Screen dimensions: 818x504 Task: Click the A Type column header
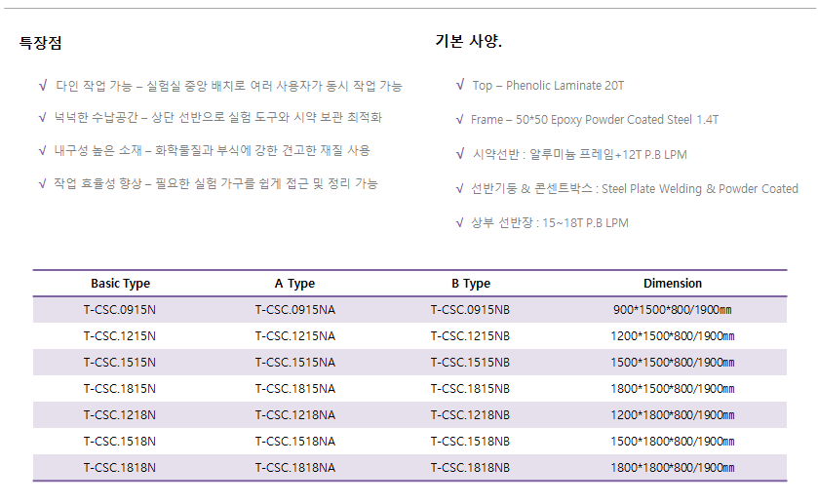click(x=294, y=284)
